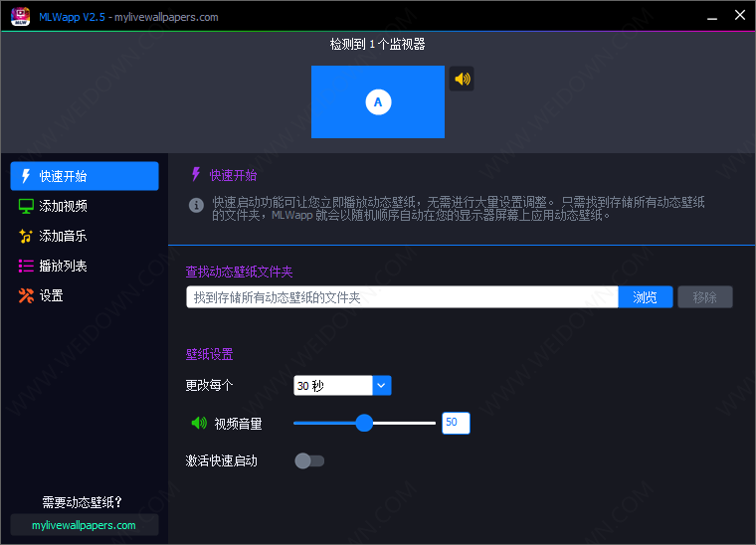Open the 快速开始 sidebar tab

click(x=85, y=176)
